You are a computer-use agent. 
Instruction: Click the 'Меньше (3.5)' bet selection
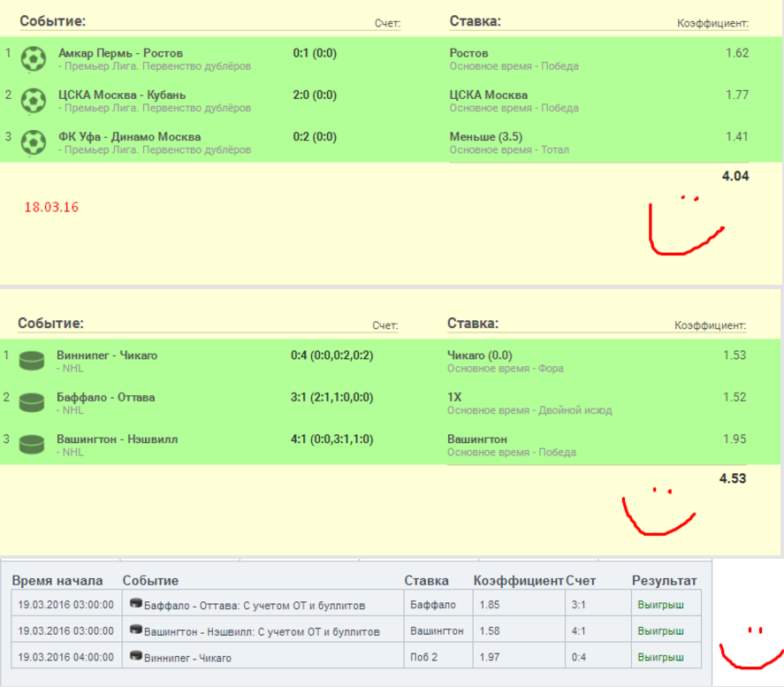click(486, 137)
